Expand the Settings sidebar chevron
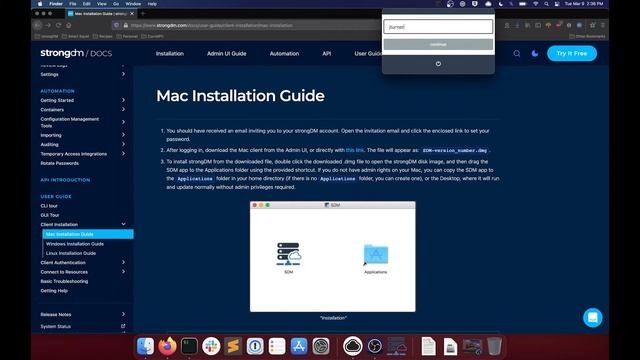The height and width of the screenshot is (360, 640). (x=123, y=74)
